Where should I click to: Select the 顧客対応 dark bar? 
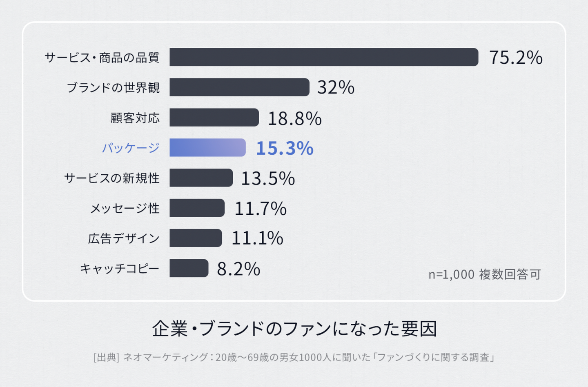214,118
